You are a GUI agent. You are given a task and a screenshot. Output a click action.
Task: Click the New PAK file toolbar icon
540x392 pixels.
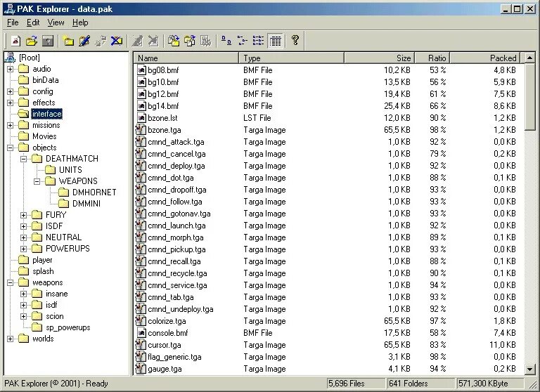(15, 41)
